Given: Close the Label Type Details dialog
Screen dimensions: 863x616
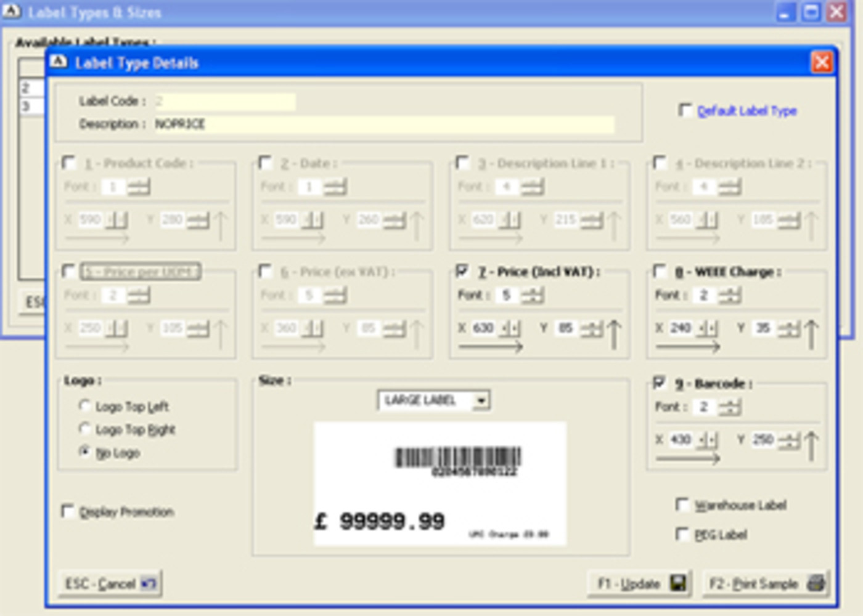Looking at the screenshot, I should point(822,62).
